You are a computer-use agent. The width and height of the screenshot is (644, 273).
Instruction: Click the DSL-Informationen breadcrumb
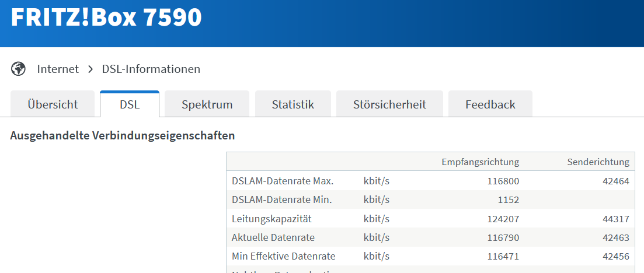tap(151, 69)
